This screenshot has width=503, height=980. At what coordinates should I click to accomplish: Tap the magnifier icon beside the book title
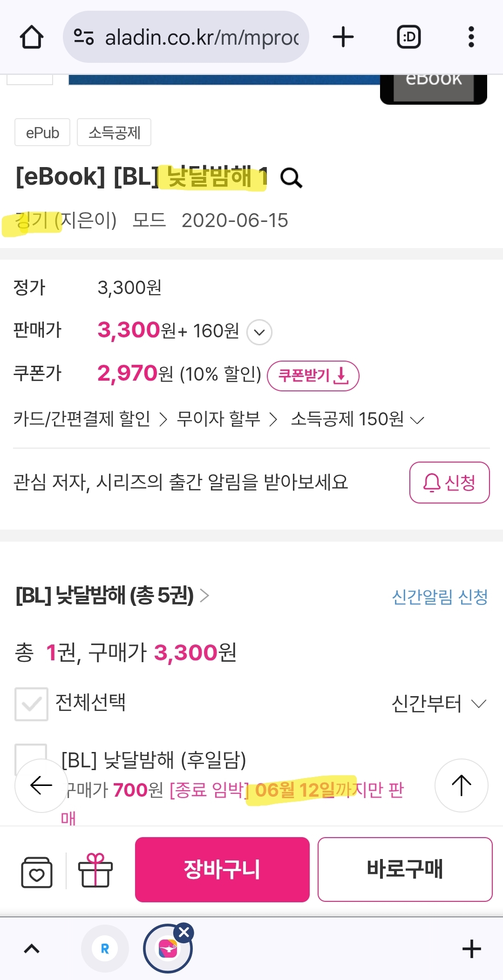pos(292,178)
